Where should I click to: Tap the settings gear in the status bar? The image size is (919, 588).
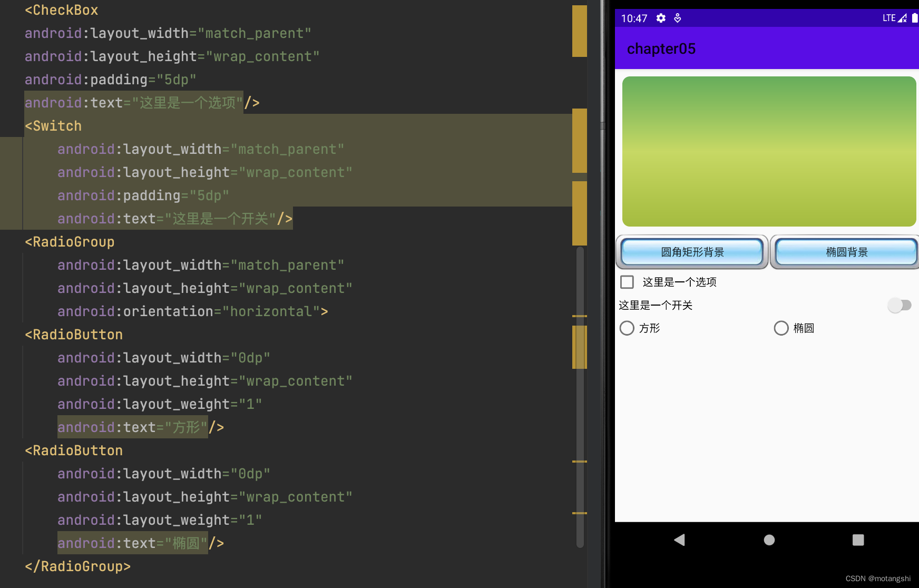point(660,18)
